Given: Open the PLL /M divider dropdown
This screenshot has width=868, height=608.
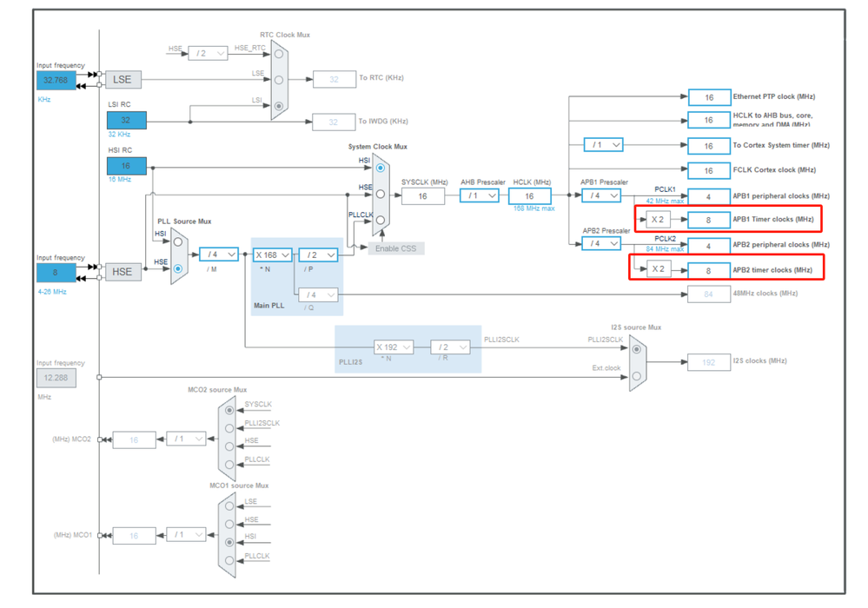Looking at the screenshot, I should [x=219, y=254].
